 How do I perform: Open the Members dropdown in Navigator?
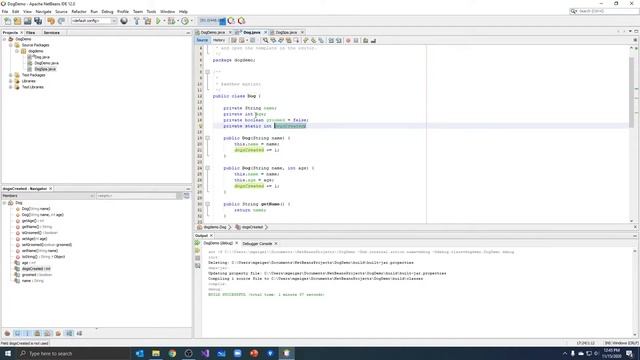click(x=48, y=196)
